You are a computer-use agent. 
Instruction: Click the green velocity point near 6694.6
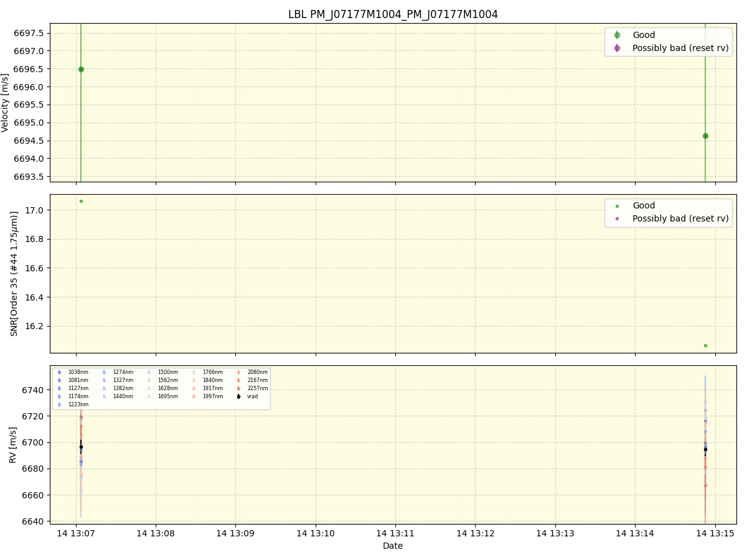705,136
